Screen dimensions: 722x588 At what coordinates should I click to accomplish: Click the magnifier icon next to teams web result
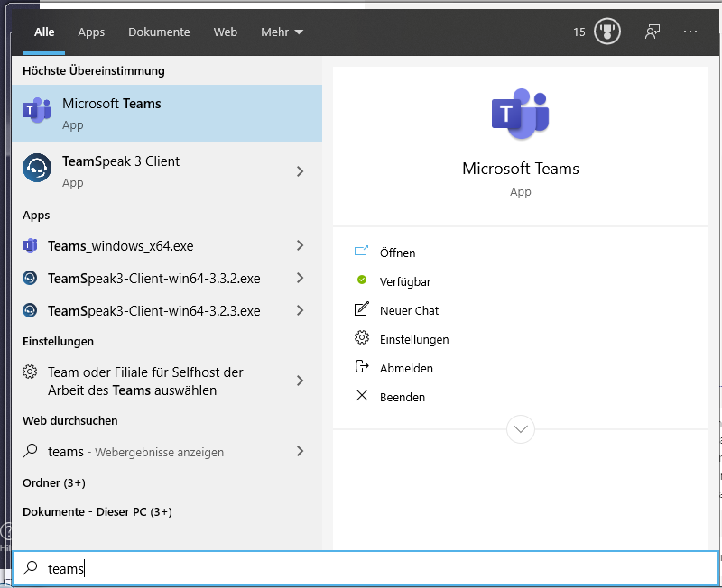[x=30, y=451]
